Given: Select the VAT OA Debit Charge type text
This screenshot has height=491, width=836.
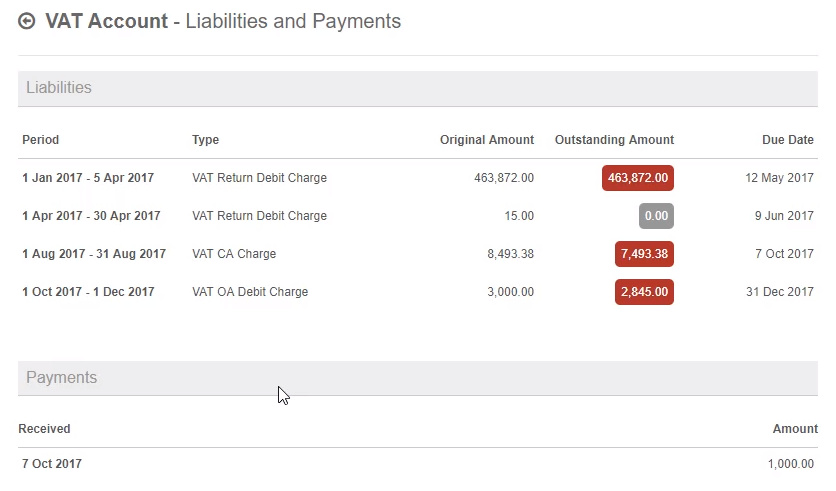Looking at the screenshot, I should pyautogui.click(x=250, y=292).
